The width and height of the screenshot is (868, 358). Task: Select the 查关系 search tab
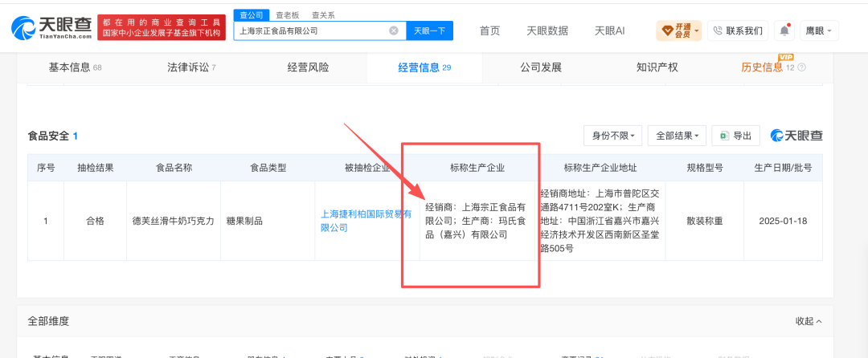tap(323, 15)
